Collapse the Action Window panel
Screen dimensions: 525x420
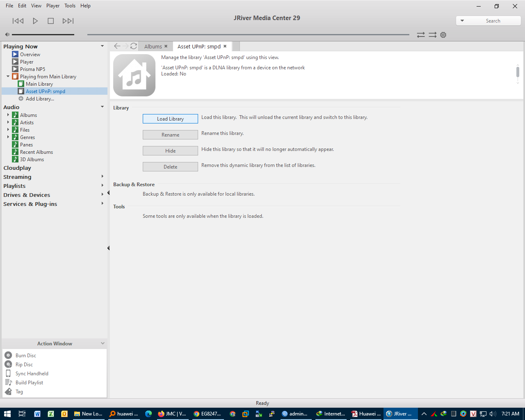point(103,343)
